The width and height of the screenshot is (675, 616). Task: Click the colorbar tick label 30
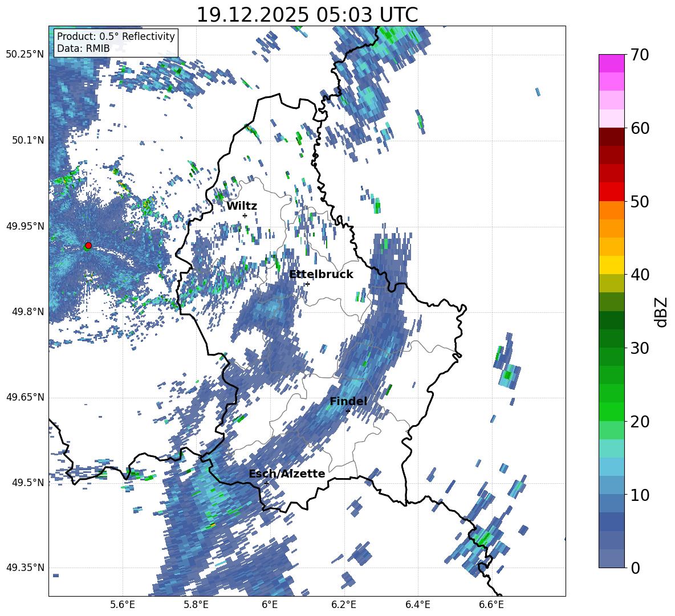point(640,348)
